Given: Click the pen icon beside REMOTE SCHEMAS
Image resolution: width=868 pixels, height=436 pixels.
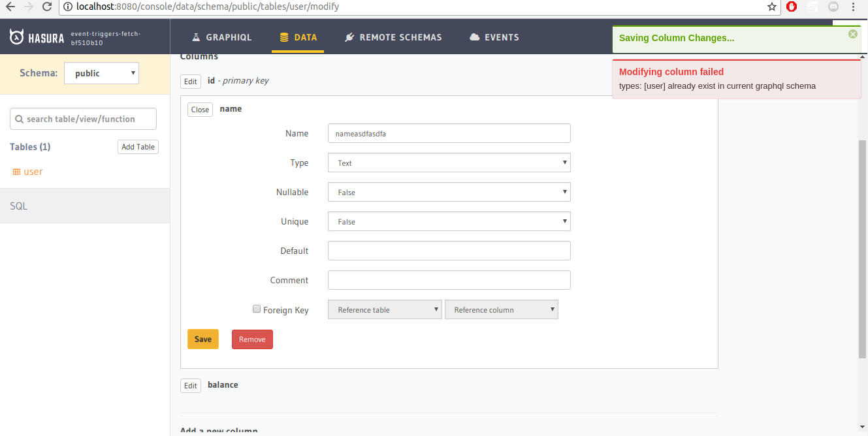Looking at the screenshot, I should [x=349, y=37].
